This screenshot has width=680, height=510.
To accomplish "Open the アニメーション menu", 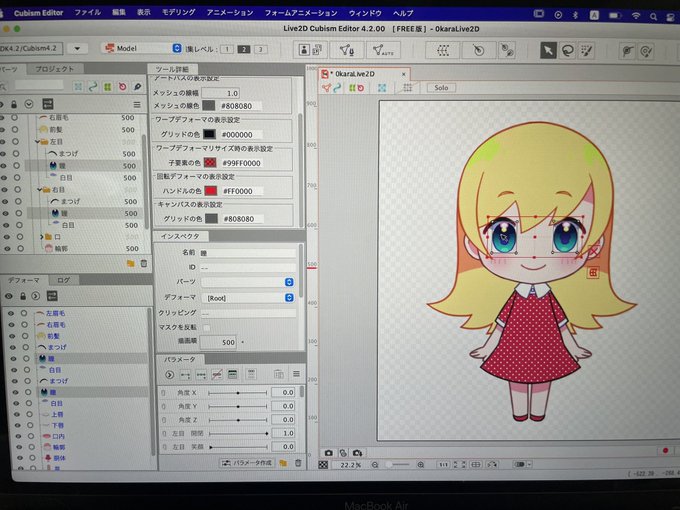I will (x=230, y=13).
